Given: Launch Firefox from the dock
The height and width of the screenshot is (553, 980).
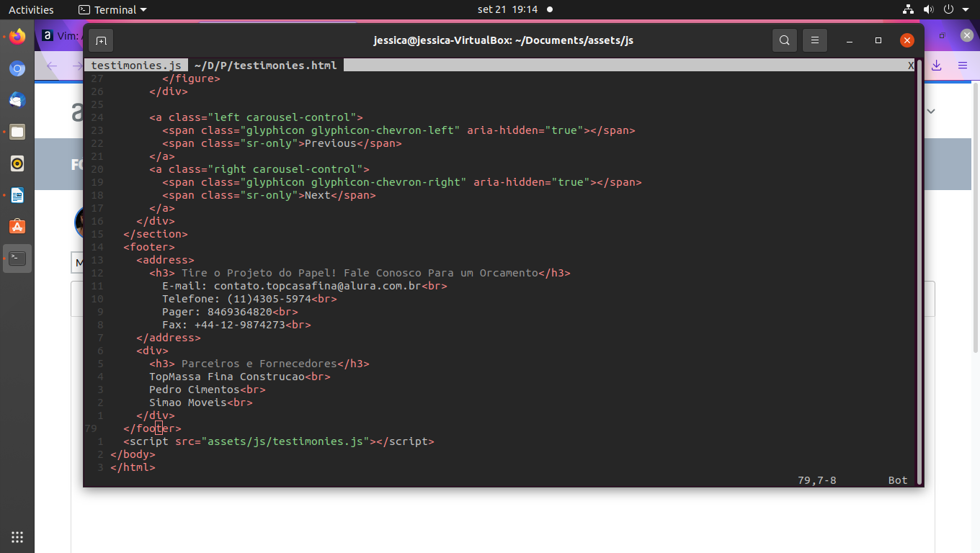Looking at the screenshot, I should click(17, 36).
